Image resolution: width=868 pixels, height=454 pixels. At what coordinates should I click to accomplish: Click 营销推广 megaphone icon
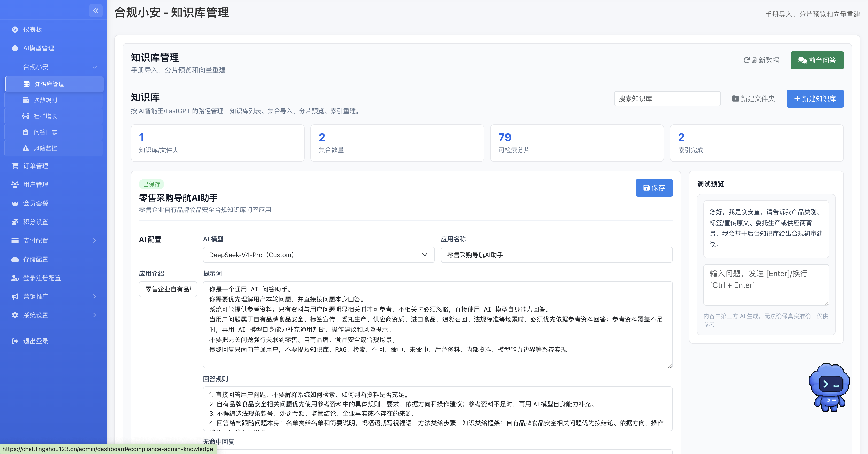coord(15,297)
